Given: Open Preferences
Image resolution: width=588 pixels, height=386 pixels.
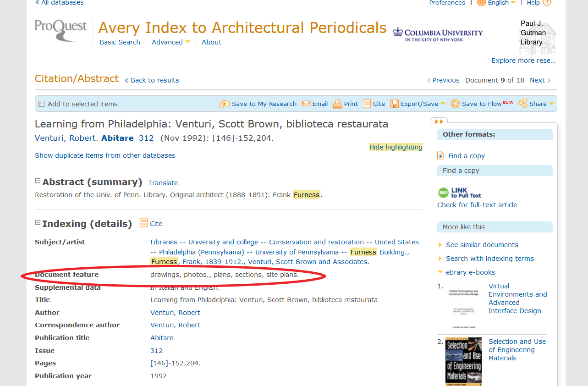Looking at the screenshot, I should pyautogui.click(x=447, y=3).
